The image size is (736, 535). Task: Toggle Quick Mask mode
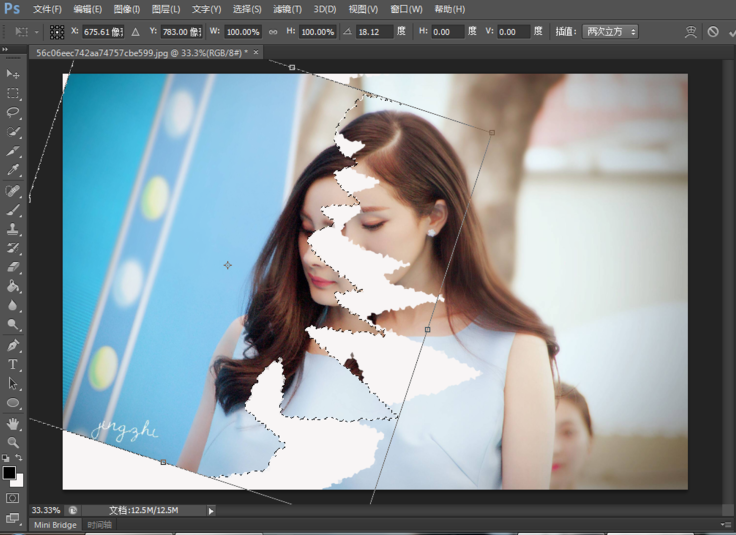13,497
